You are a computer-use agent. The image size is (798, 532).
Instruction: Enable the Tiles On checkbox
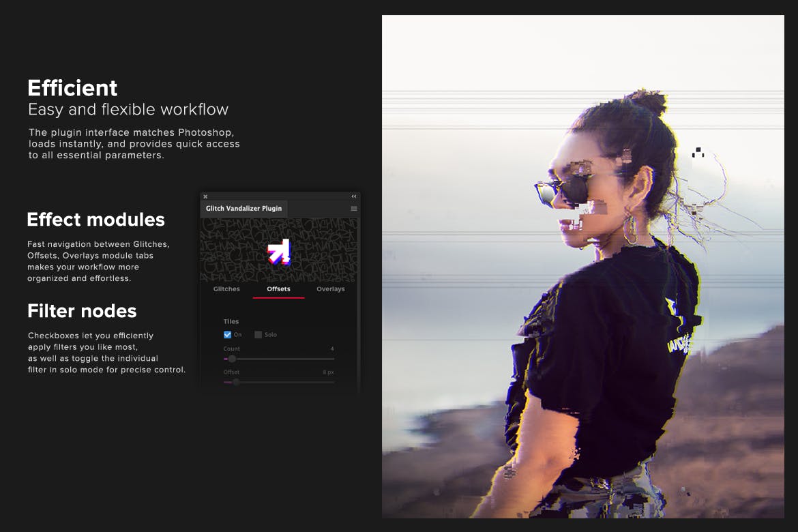228,335
